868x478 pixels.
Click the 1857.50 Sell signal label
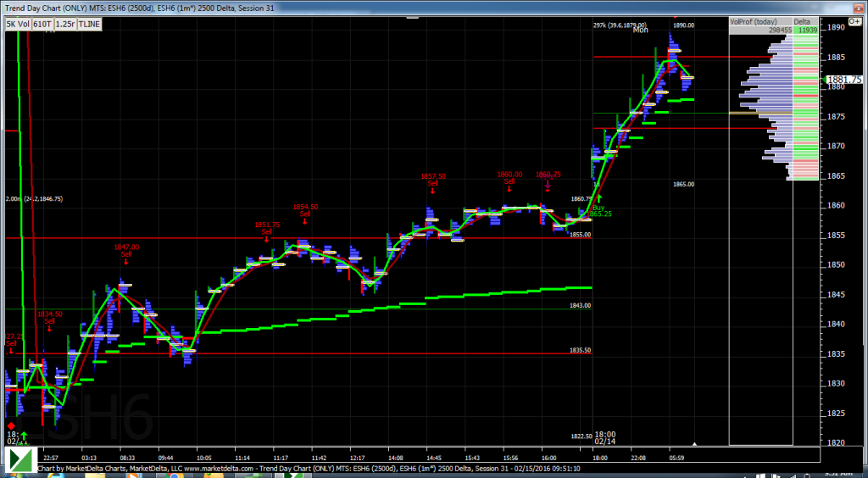433,180
